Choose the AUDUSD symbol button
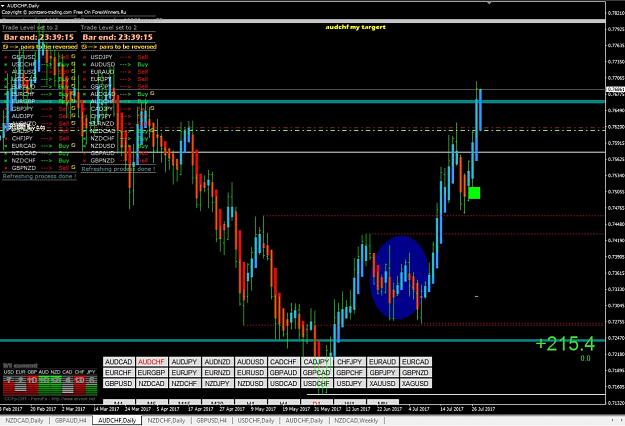The image size is (625, 426). click(250, 362)
